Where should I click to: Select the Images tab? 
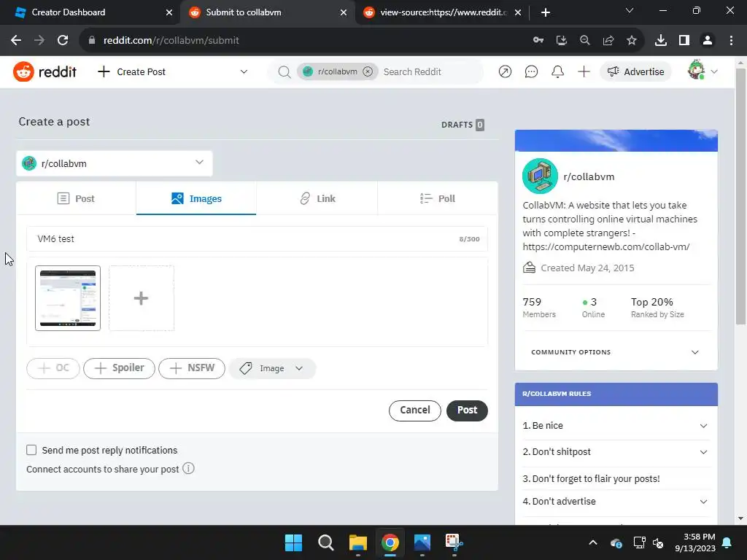(196, 198)
